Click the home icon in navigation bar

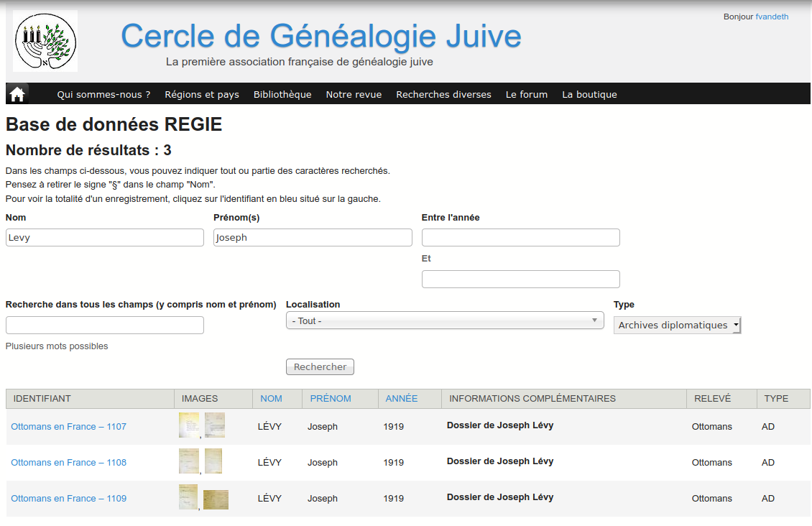[17, 94]
